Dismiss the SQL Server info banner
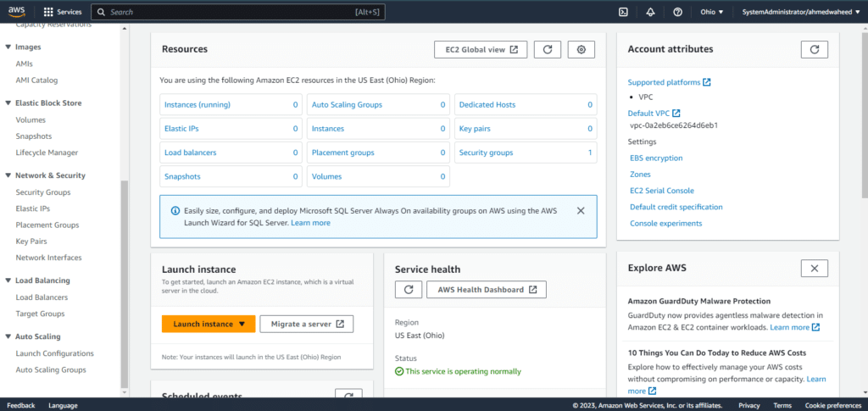The height and width of the screenshot is (411, 868). 580,211
